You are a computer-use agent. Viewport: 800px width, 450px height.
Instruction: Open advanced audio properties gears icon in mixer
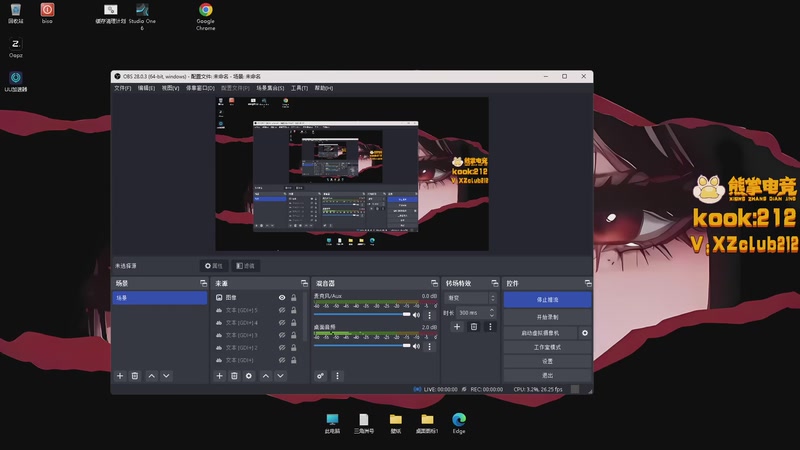pos(320,376)
